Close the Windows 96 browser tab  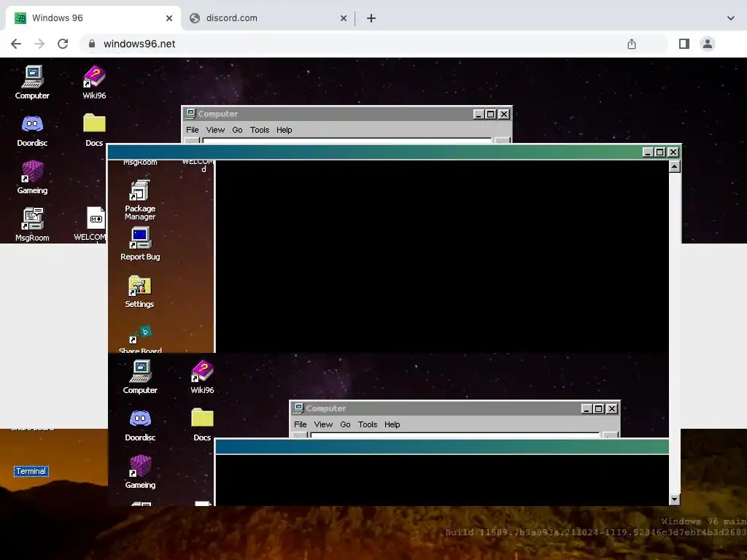(x=169, y=18)
